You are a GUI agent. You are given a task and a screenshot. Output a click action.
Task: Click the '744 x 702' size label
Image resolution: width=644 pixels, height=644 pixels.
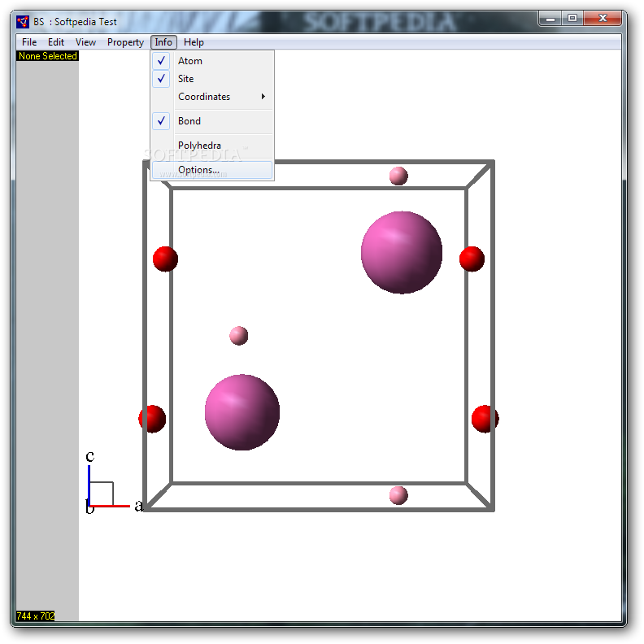[x=35, y=616]
